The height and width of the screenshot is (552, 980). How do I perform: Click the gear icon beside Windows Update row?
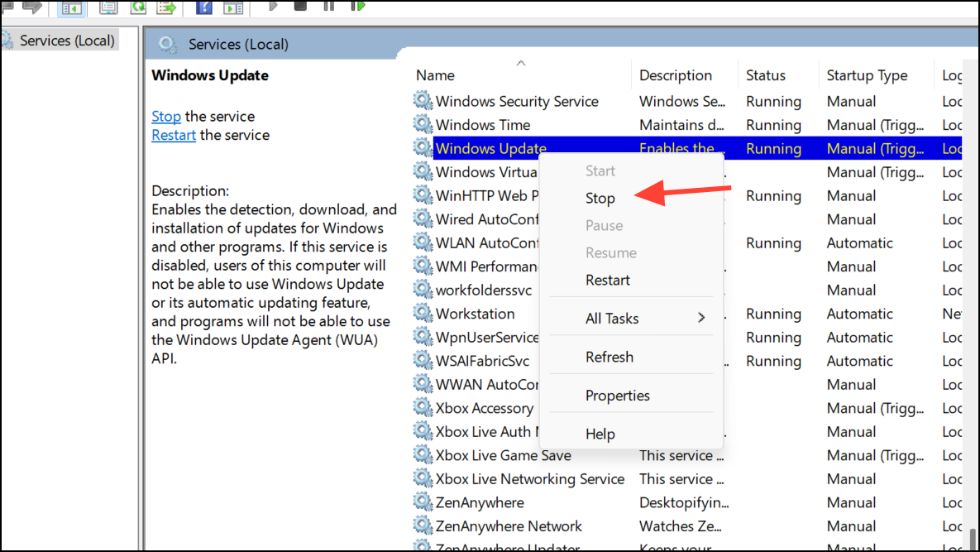point(423,147)
